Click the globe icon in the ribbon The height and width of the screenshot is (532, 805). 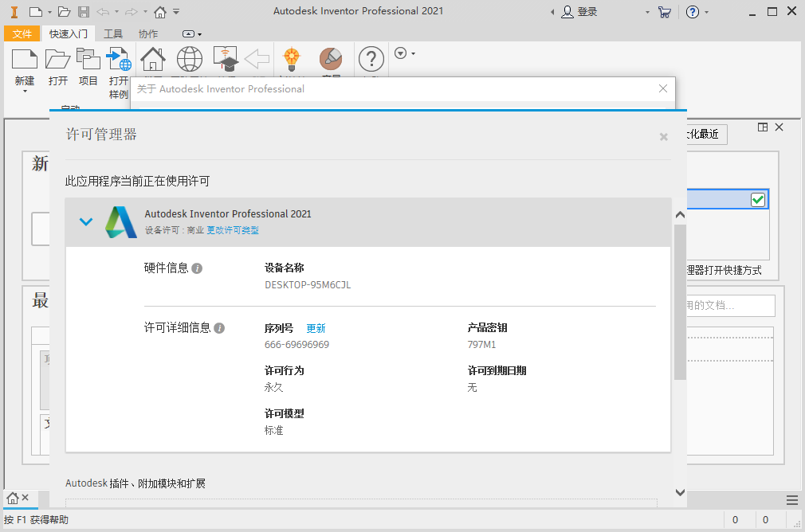coord(189,60)
